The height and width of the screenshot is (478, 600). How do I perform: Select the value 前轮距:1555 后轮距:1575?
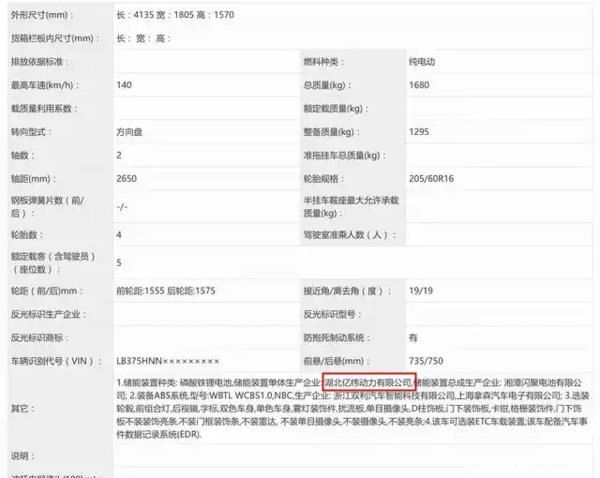click(x=166, y=291)
